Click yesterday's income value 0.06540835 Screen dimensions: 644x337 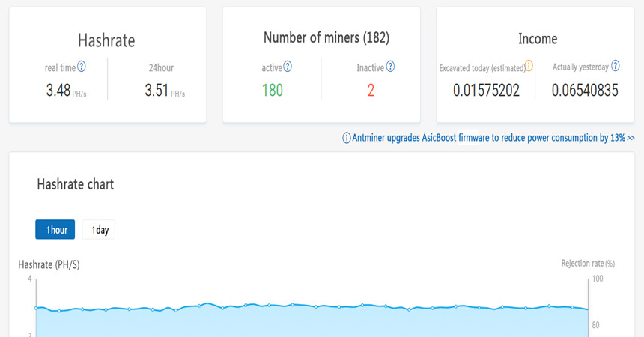coord(585,91)
